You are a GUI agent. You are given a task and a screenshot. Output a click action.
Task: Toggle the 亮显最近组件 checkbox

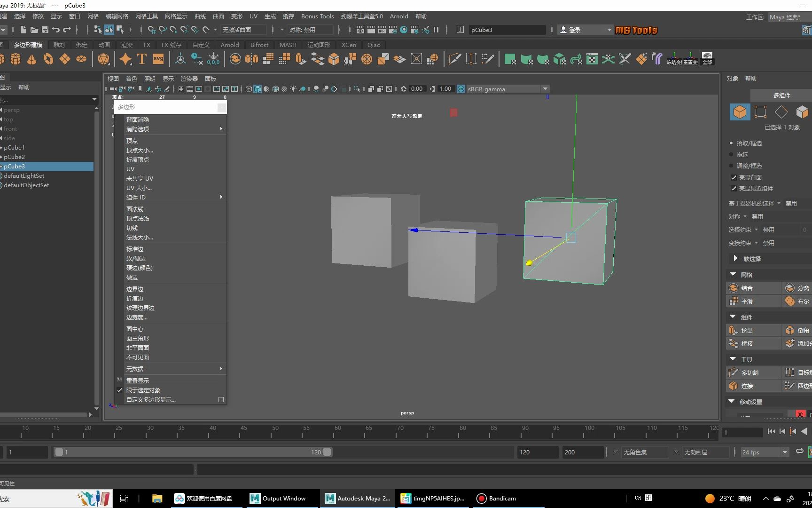734,189
